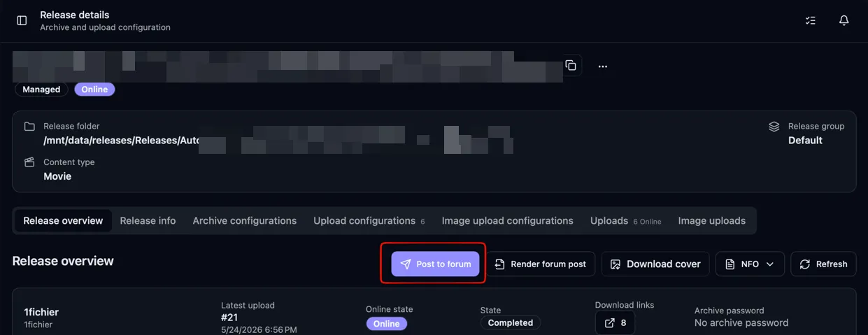Click the Download cover button
868x335 pixels.
[x=655, y=264]
